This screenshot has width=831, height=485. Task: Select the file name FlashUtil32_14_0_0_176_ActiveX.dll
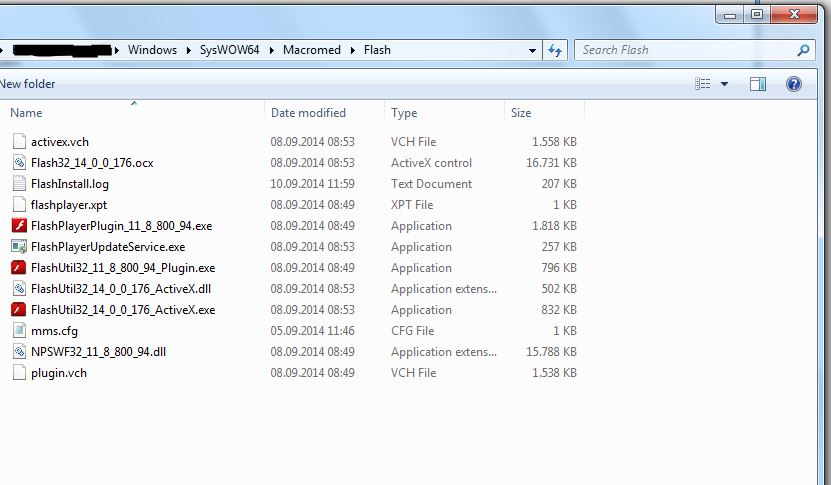[x=121, y=289]
